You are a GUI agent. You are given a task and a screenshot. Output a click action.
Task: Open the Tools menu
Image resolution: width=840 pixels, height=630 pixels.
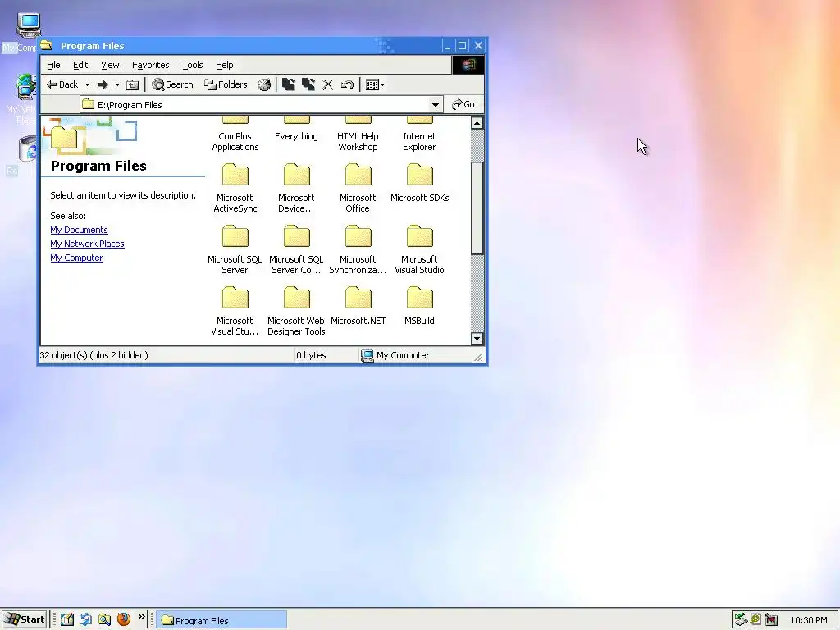click(193, 65)
